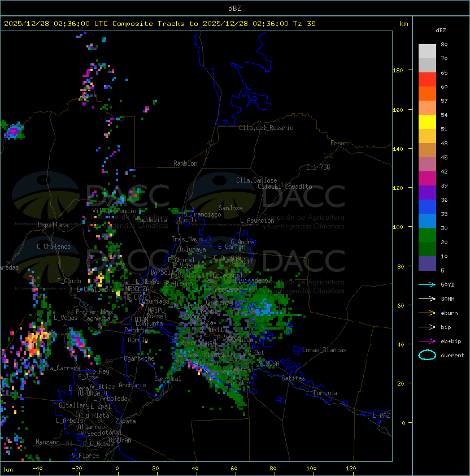
Task: Click the La_Carrera map label
Action: coord(63,368)
